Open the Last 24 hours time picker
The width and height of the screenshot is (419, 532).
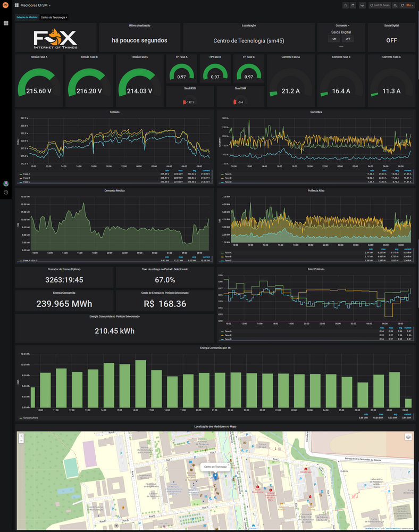[x=380, y=5]
